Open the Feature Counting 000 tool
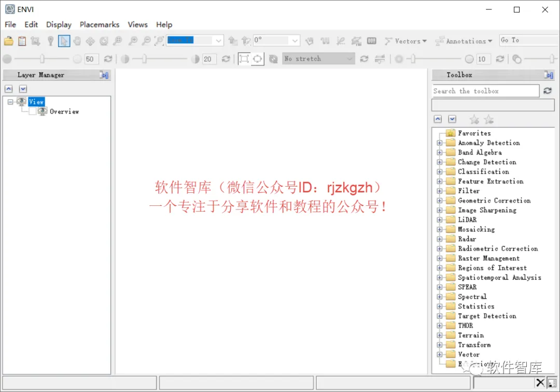 click(371, 41)
